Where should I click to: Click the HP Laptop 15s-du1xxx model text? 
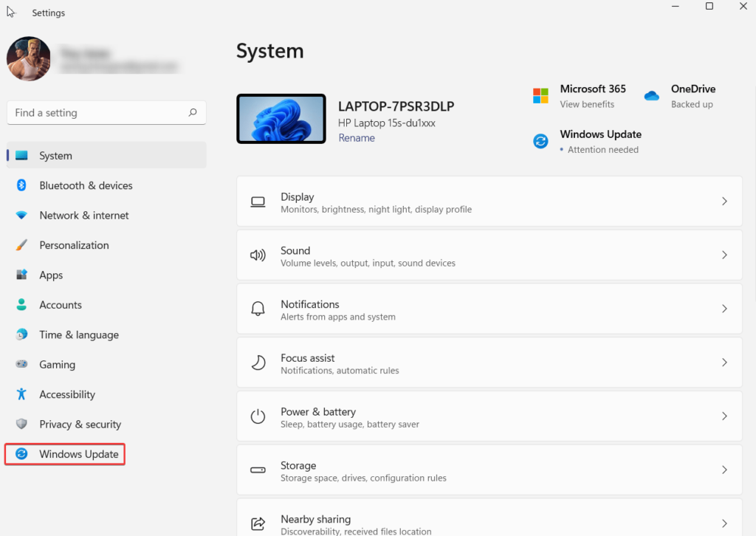pyautogui.click(x=387, y=123)
